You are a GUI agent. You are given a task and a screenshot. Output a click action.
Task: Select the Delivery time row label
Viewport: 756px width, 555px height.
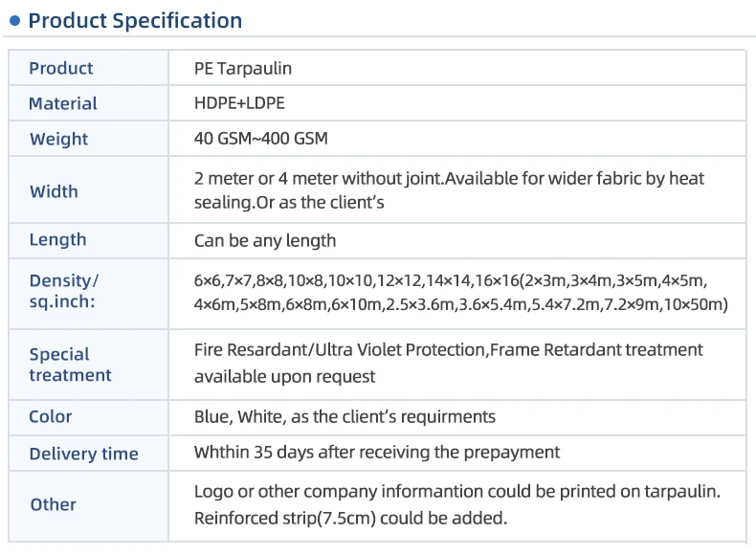(83, 454)
